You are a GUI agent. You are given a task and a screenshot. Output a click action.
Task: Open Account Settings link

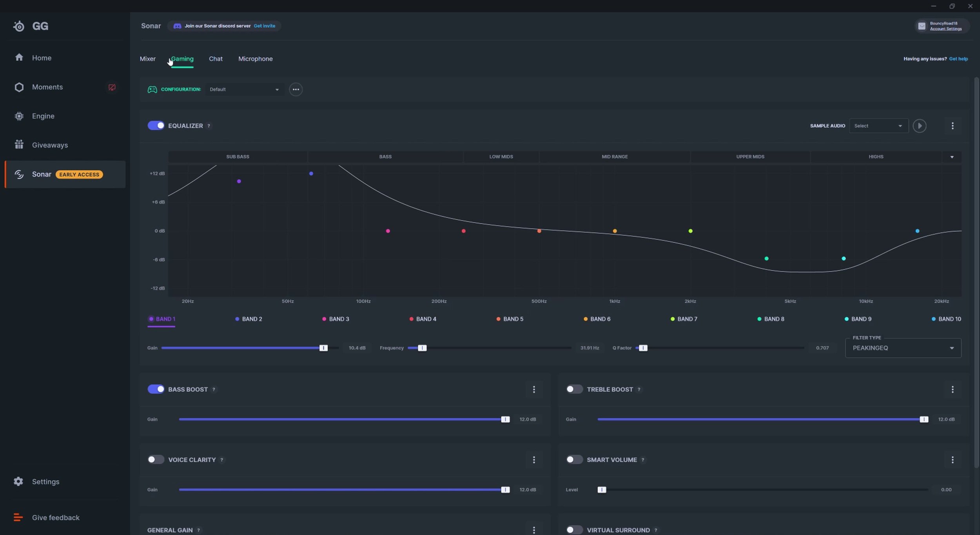[x=946, y=29]
